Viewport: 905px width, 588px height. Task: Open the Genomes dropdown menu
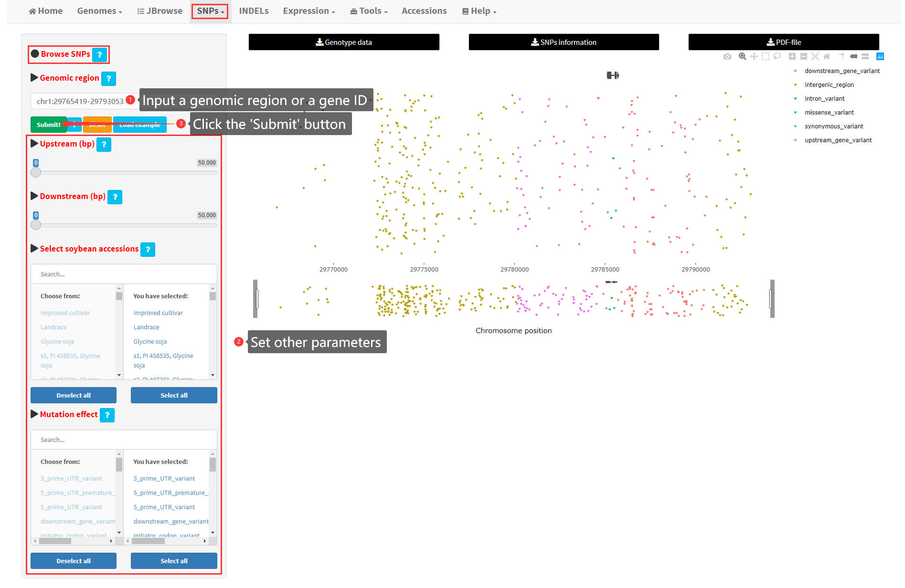(99, 11)
